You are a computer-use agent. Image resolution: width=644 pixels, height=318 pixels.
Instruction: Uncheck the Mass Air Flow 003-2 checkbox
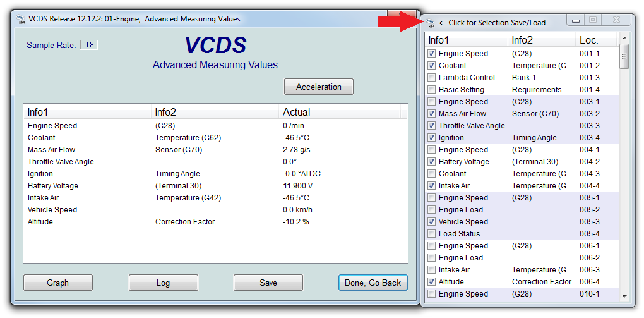[432, 114]
